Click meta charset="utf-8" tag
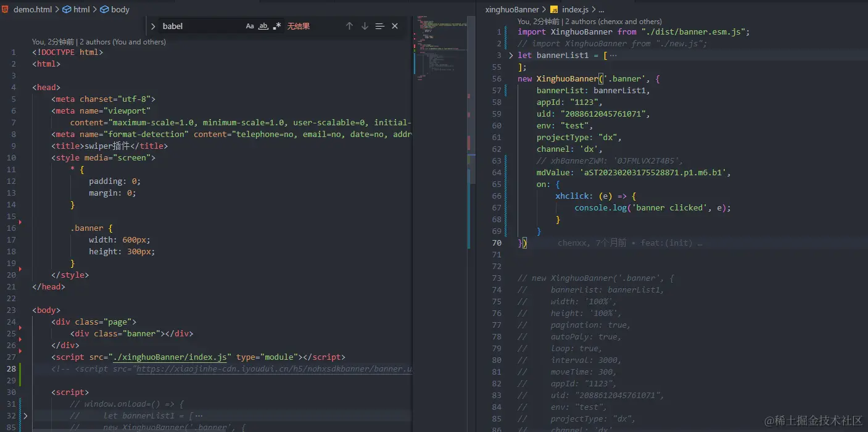 [103, 99]
